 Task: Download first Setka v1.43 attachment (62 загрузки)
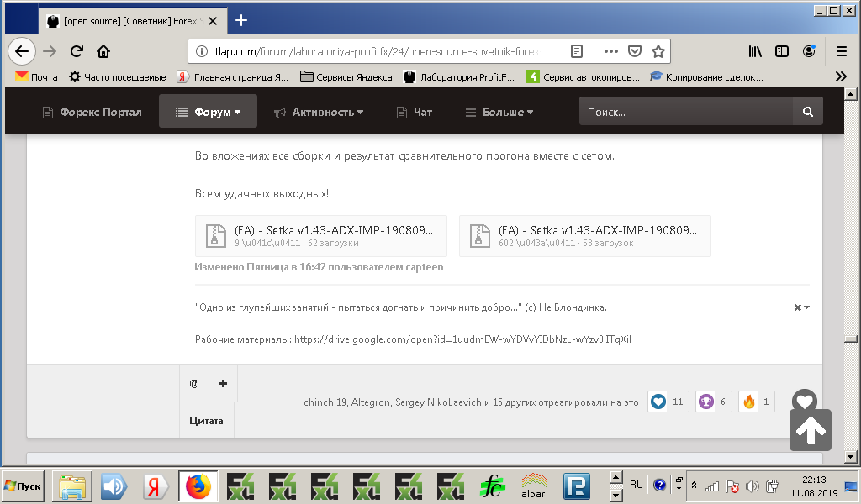pos(320,236)
